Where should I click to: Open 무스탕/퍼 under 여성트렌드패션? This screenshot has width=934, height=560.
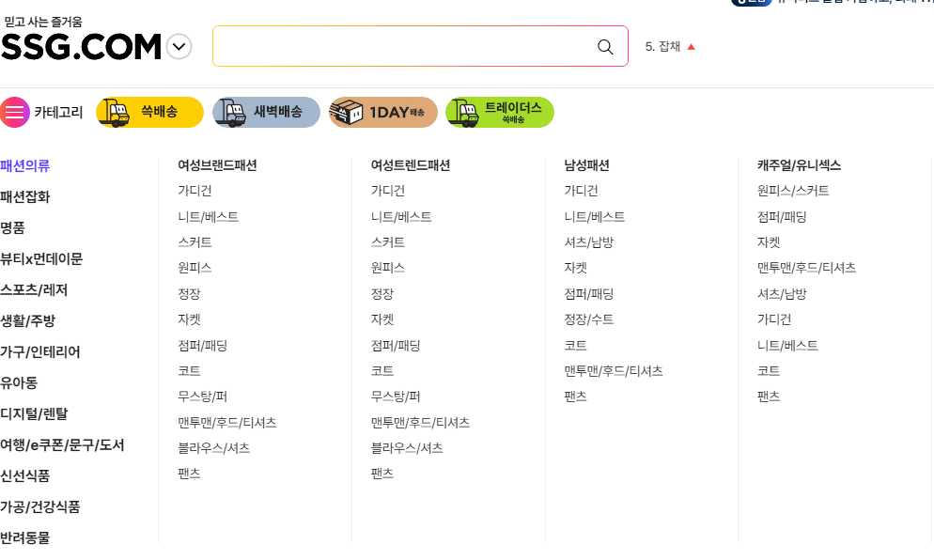click(396, 397)
